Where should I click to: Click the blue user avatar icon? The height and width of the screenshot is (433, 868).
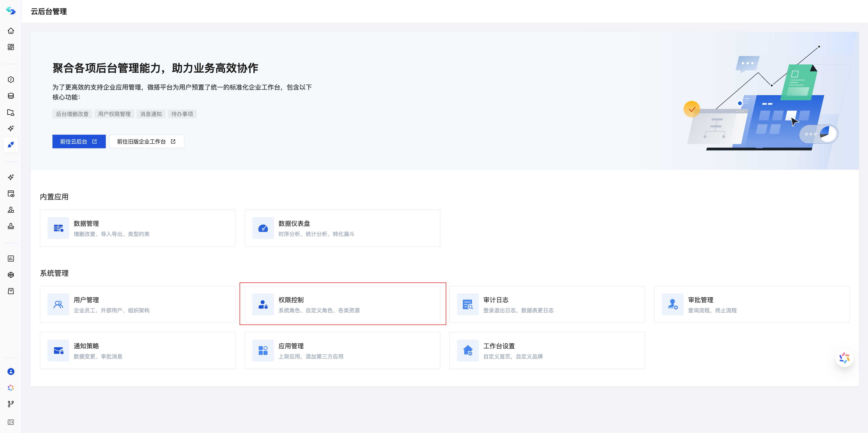coord(11,371)
